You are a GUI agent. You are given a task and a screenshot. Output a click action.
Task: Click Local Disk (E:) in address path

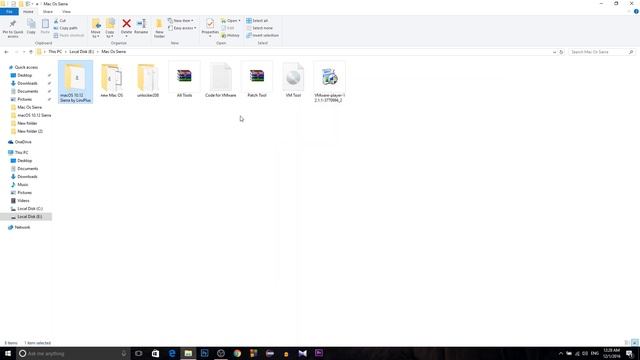tap(82, 52)
